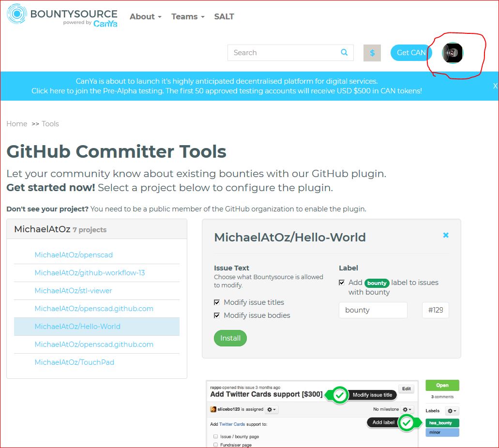Click the green has_bounty label swatch
Viewport: 499px width, 448px height.
[441, 422]
